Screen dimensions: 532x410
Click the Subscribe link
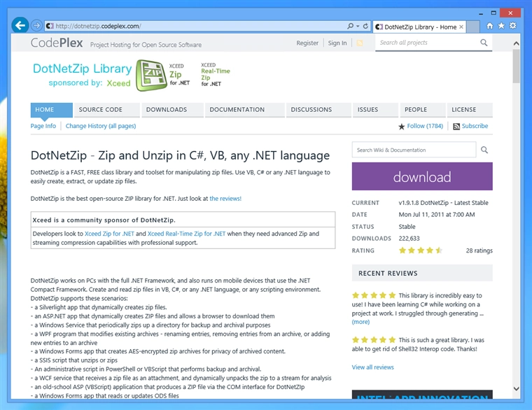475,126
